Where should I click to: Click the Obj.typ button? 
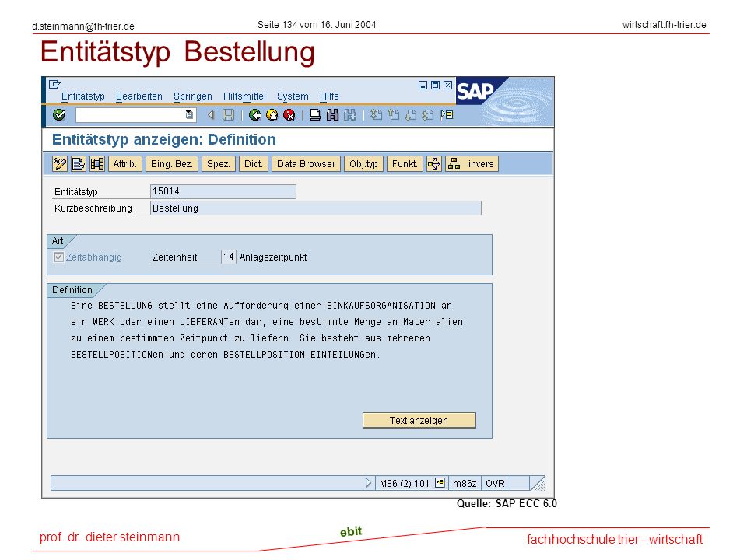click(363, 164)
